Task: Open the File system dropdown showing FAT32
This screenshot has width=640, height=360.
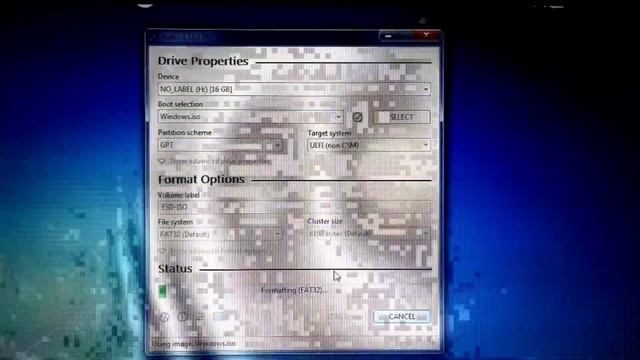Action: pyautogui.click(x=220, y=234)
